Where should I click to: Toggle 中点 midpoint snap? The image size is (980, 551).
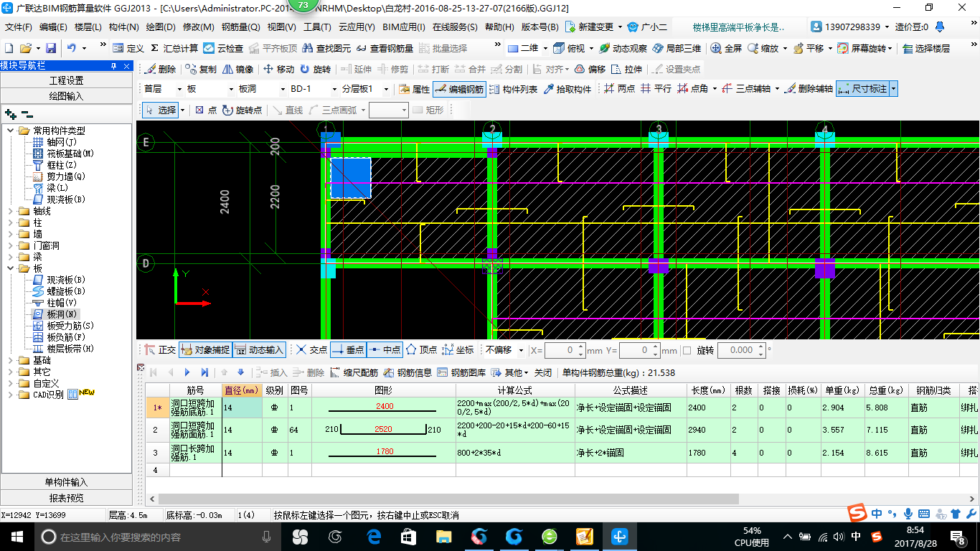pos(385,349)
